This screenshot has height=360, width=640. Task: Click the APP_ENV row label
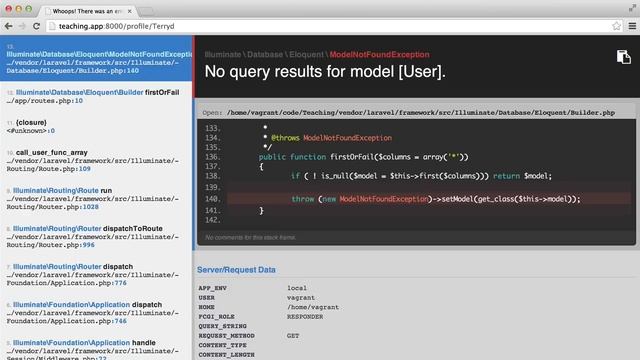[x=213, y=288]
